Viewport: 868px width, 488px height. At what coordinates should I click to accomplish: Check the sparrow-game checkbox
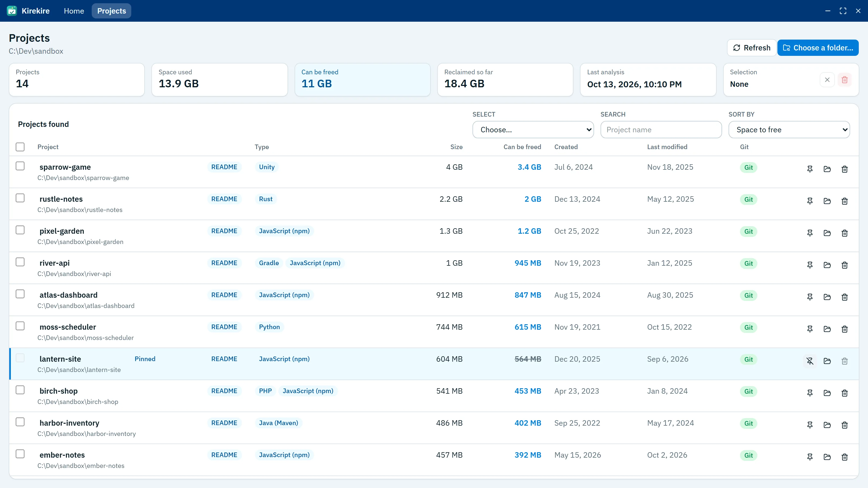pos(20,166)
